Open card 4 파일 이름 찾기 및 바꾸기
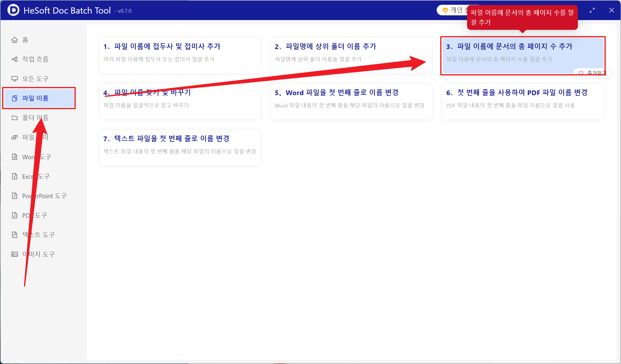 point(180,101)
